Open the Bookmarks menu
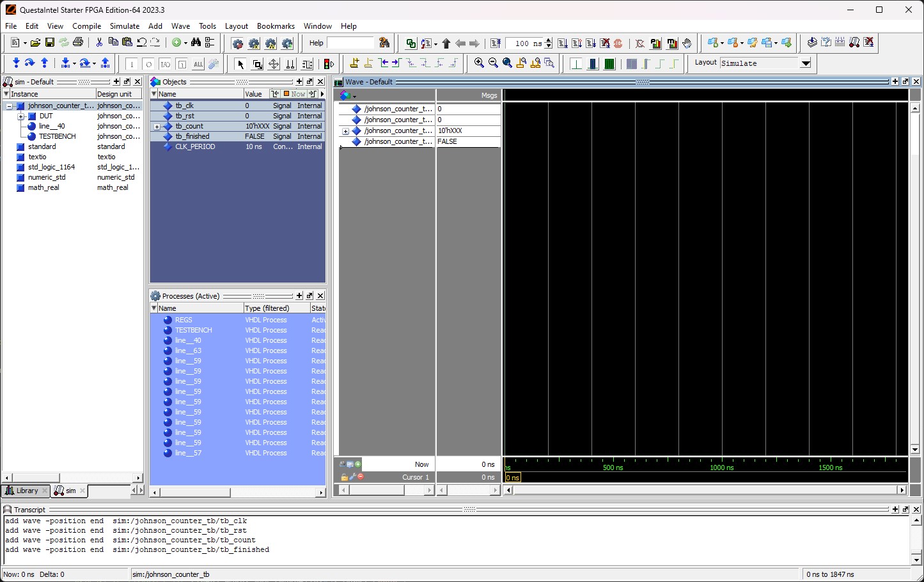Screen dimensions: 924x582 click(x=276, y=26)
